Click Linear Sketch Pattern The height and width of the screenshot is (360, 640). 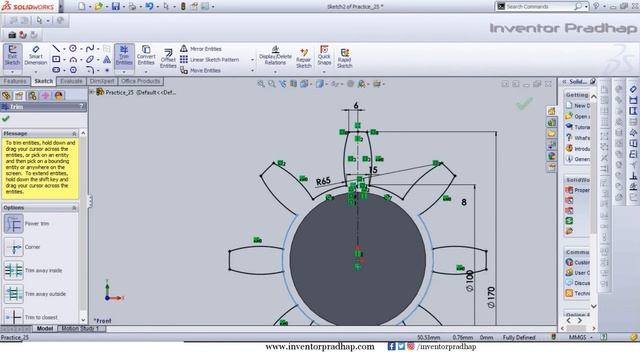pos(209,60)
